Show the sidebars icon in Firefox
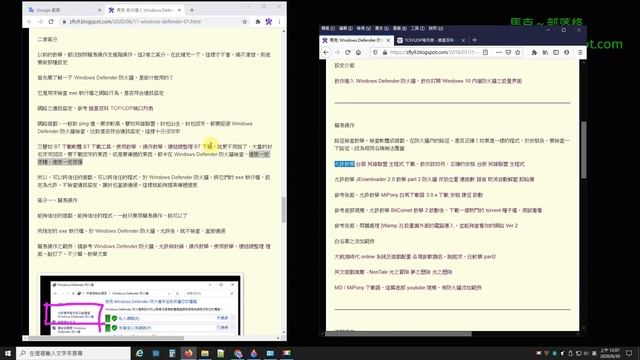This screenshot has width=640, height=360. point(556,52)
